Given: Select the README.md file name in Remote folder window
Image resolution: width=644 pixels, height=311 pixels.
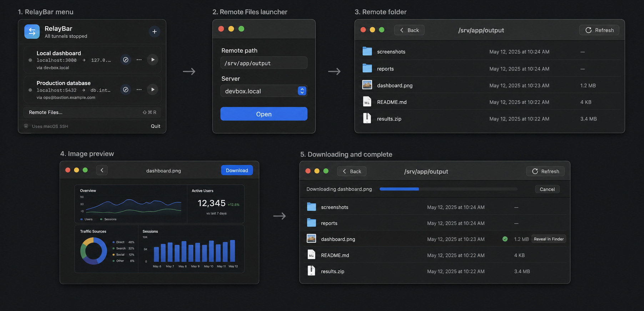Looking at the screenshot, I should click(392, 102).
